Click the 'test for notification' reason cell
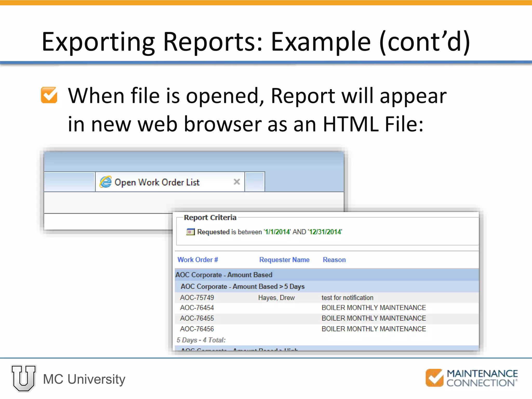 (347, 298)
